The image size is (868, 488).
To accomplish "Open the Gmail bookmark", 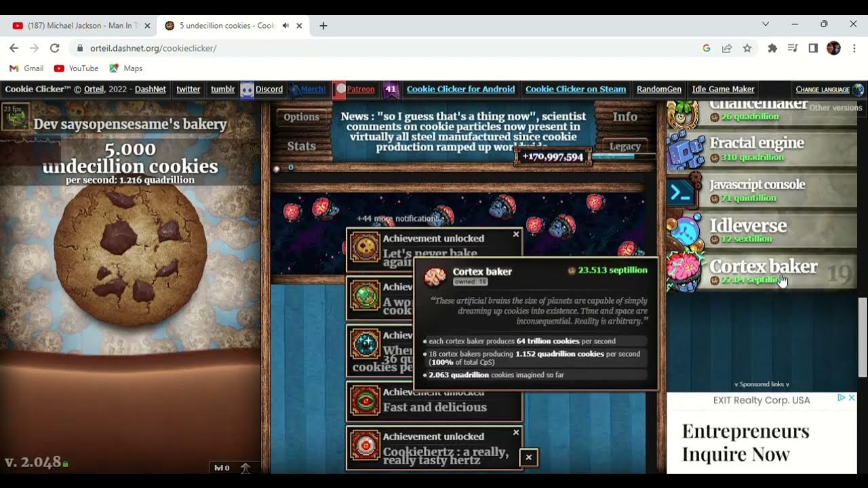I will point(26,68).
